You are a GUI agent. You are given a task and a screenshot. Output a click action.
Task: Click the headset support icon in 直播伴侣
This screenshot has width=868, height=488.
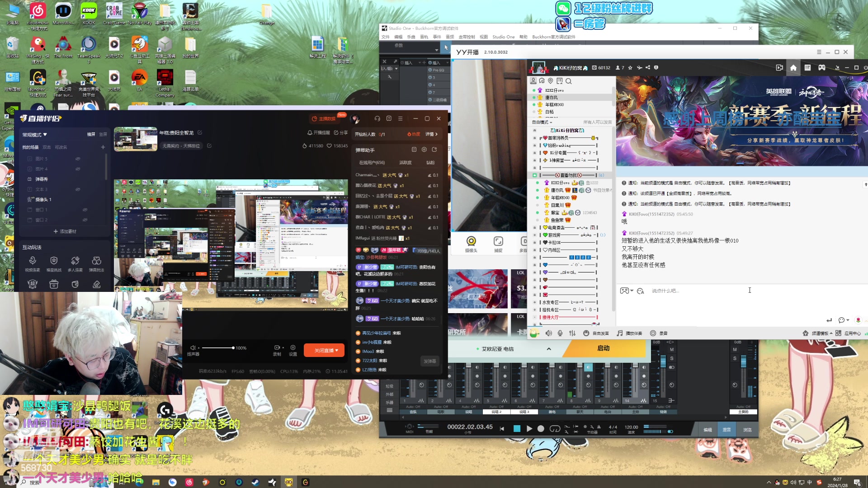[x=377, y=118]
